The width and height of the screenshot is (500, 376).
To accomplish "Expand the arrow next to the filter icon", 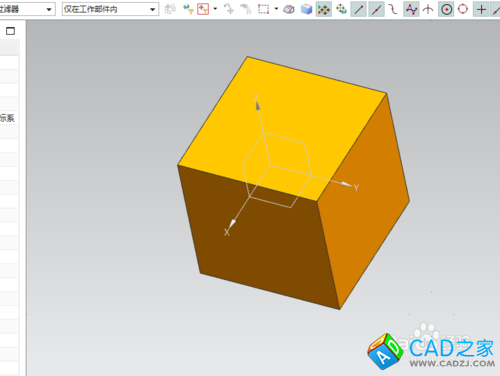I will click(x=215, y=9).
